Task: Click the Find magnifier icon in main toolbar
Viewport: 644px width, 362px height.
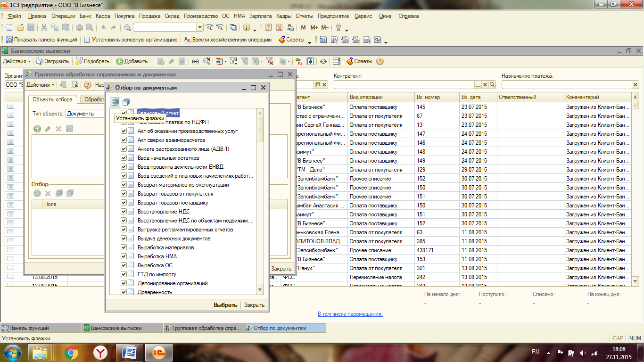Action: pos(127,27)
